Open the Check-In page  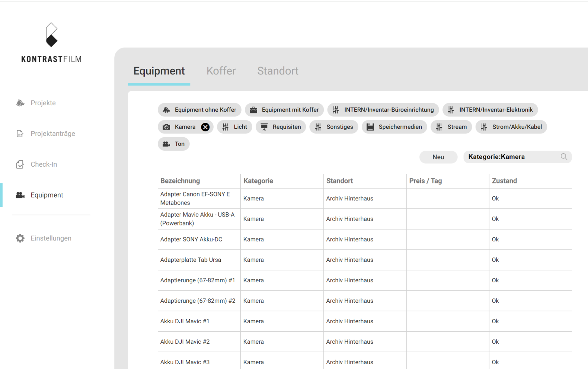pyautogui.click(x=44, y=164)
